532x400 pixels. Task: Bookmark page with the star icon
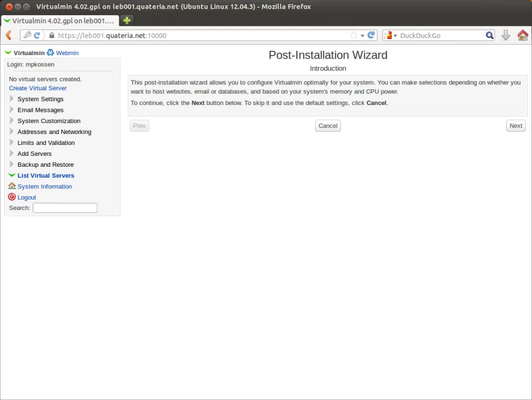[x=353, y=35]
